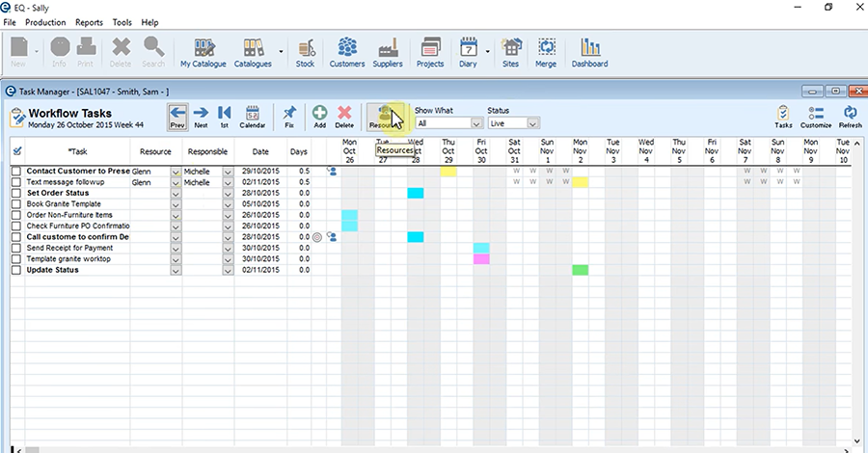The height and width of the screenshot is (453, 868).
Task: Open the Projects module
Action: click(x=430, y=53)
